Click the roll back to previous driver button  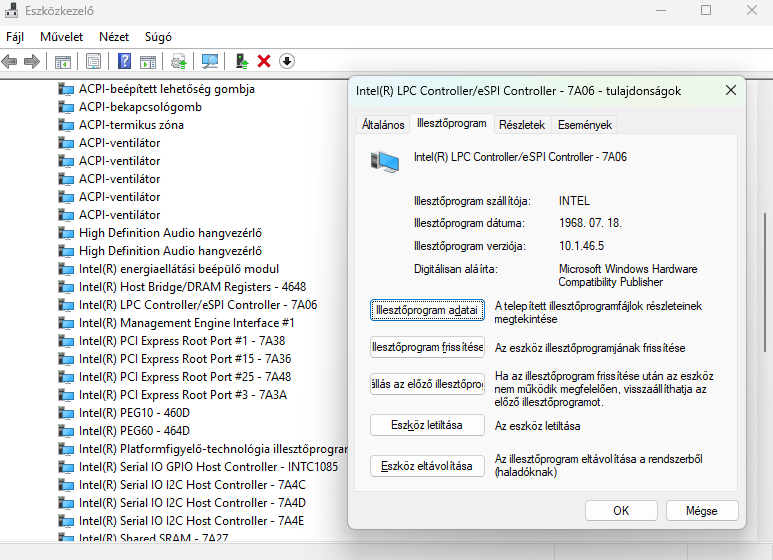click(427, 384)
